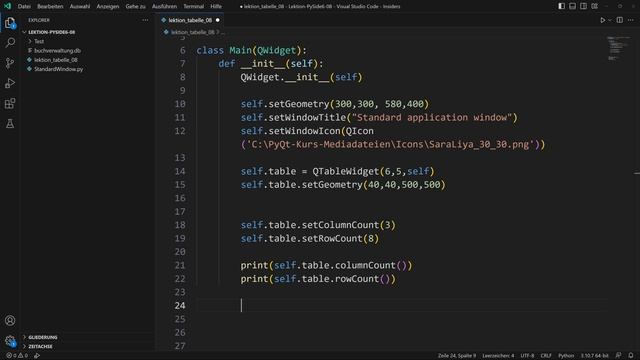This screenshot has height=360, width=640.
Task: Open lektion_tabelle_08 file in Explorer
Action: coord(56,60)
